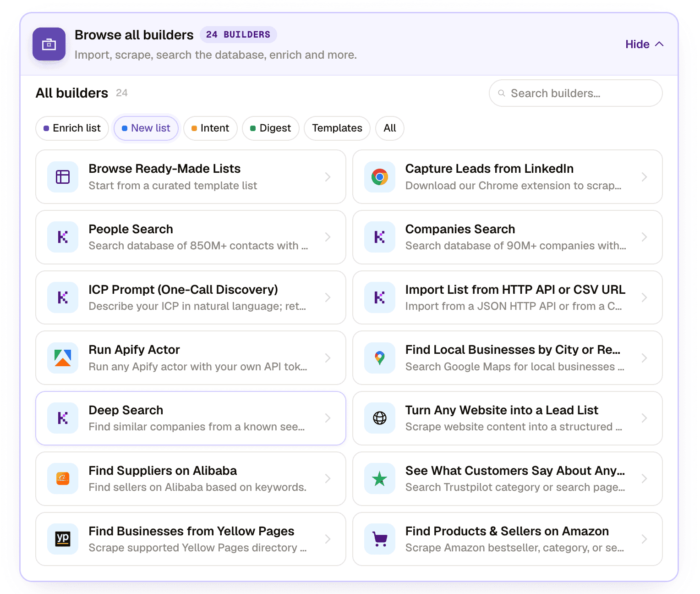Click the globe icon for website scraping

pyautogui.click(x=380, y=418)
